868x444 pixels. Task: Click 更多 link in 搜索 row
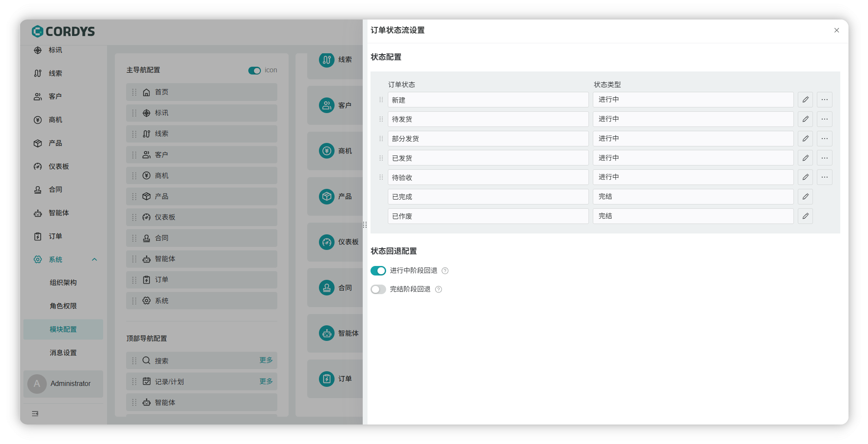[x=266, y=360]
